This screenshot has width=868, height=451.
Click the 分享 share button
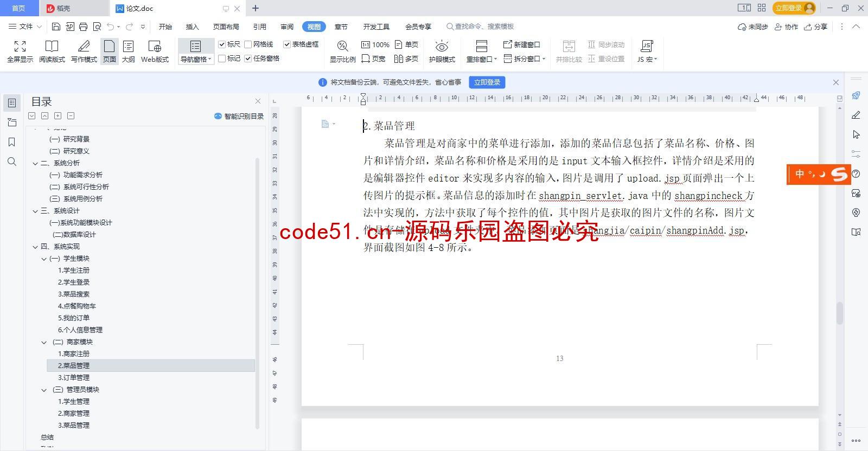tap(816, 27)
